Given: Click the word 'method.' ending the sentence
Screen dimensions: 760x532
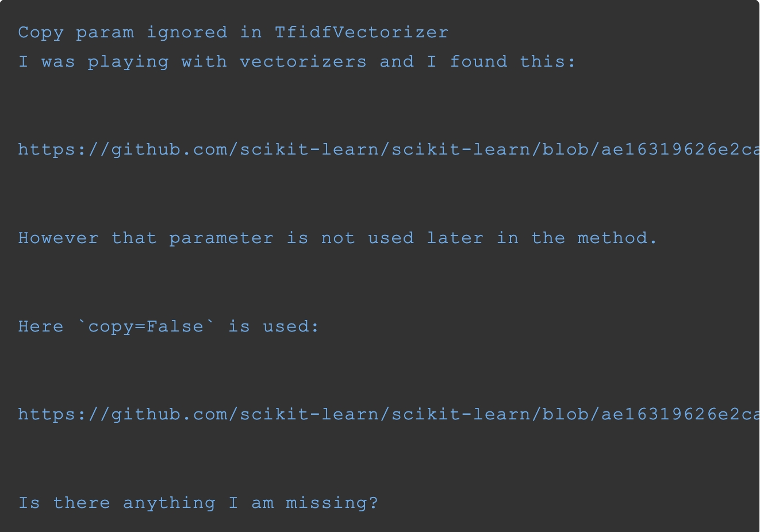Looking at the screenshot, I should (x=617, y=238).
